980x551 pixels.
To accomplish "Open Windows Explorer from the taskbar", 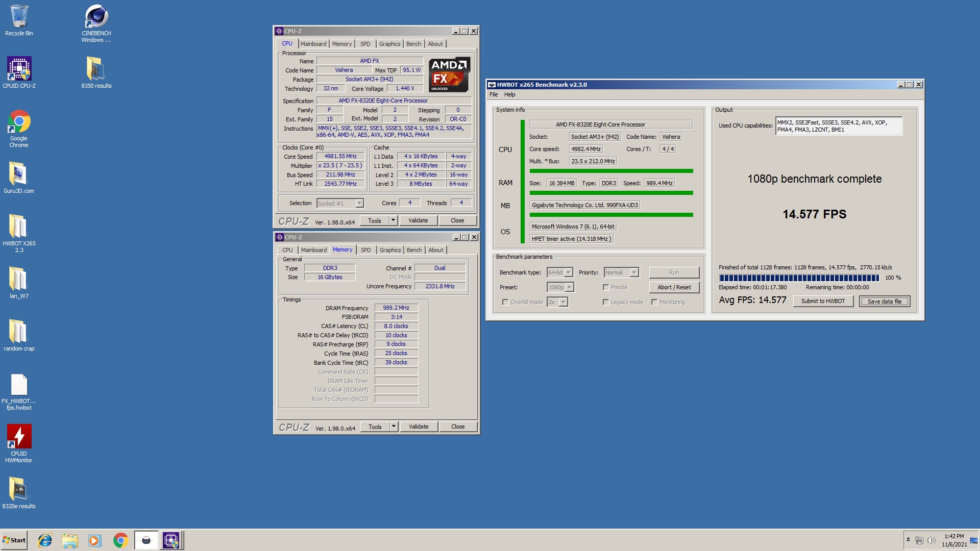I will click(x=70, y=540).
